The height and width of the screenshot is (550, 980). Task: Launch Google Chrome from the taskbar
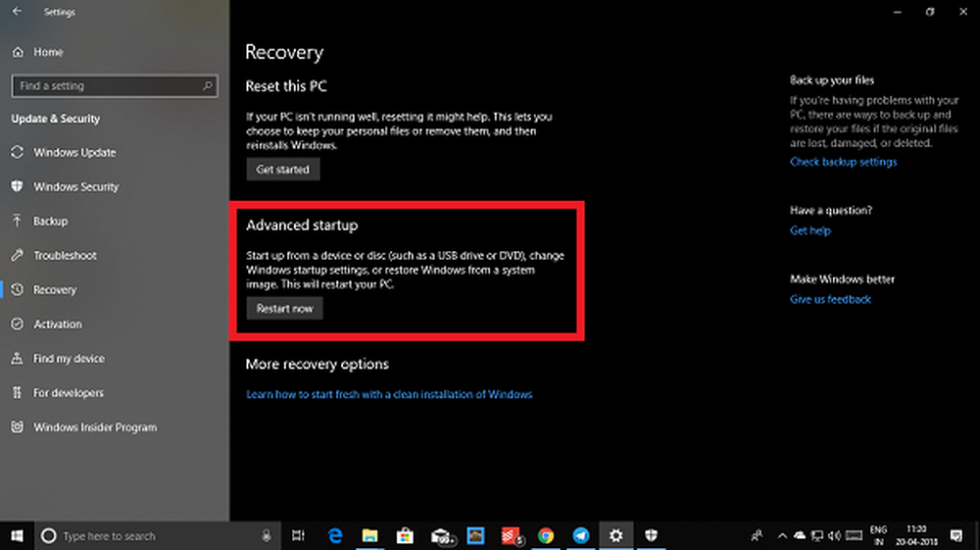coord(546,536)
